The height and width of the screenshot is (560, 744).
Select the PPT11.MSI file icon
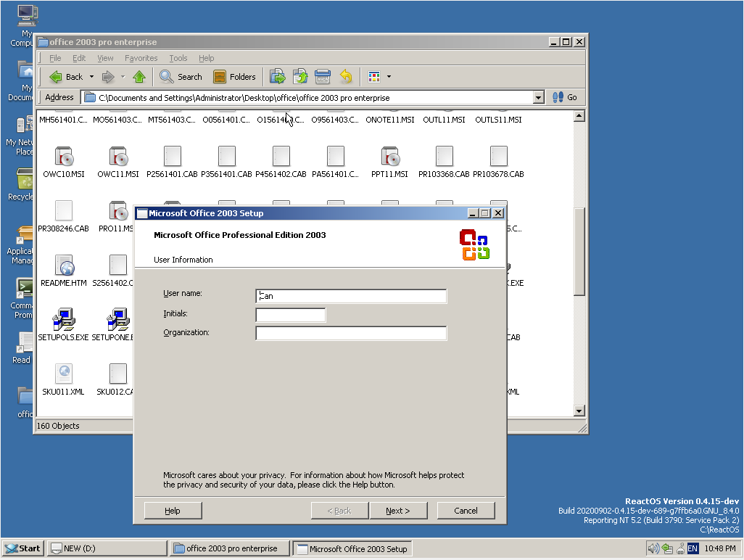tap(390, 157)
